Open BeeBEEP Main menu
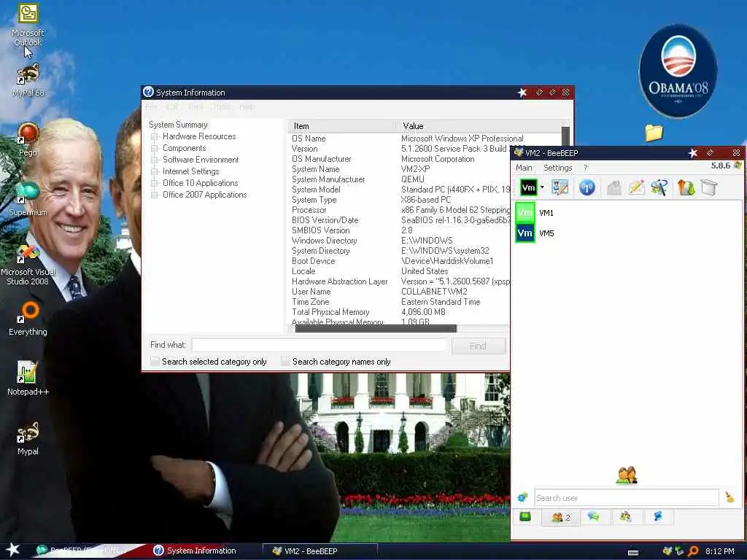Screen dimensions: 747x560 pyautogui.click(x=524, y=168)
